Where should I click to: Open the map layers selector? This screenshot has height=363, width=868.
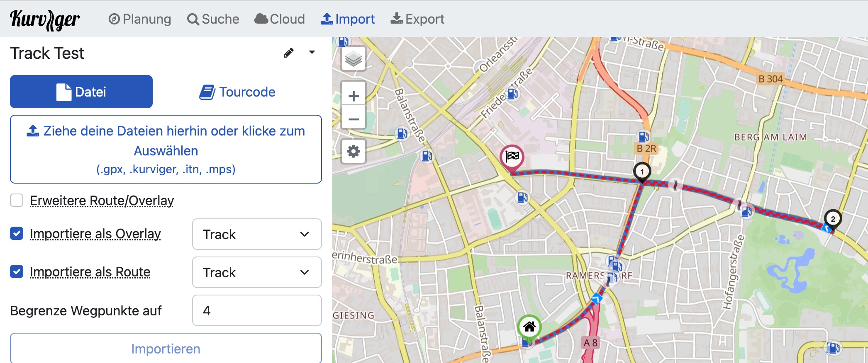(x=354, y=59)
